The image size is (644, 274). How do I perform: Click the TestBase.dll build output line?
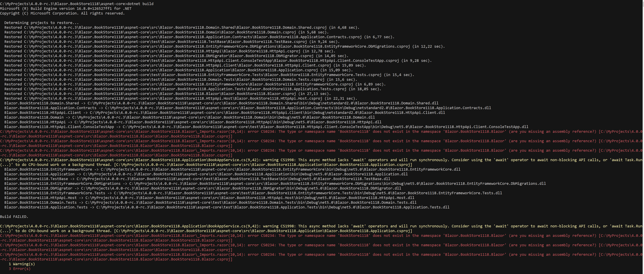[x=197, y=179]
